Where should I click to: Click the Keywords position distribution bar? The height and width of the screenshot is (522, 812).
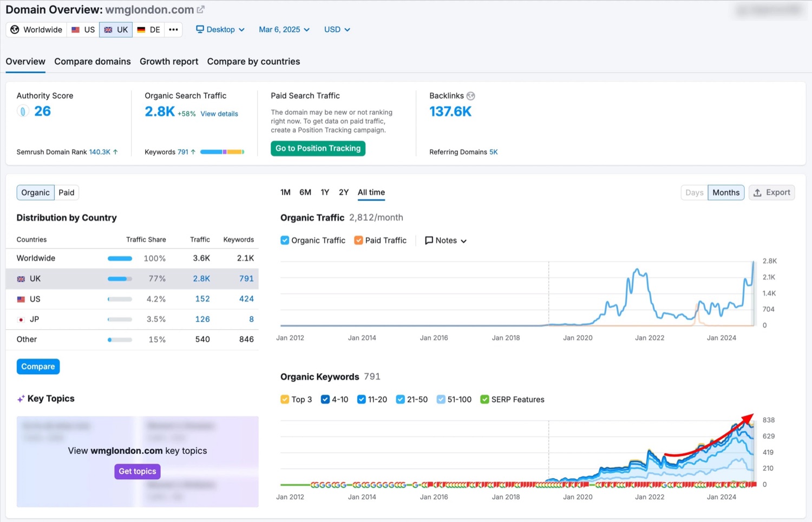222,152
